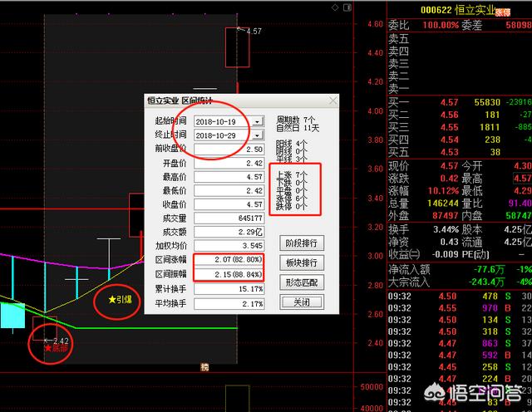Click the 收益(三) value -0.009
Image resolution: width=532 pixels, height=412 pixels.
[446, 254]
